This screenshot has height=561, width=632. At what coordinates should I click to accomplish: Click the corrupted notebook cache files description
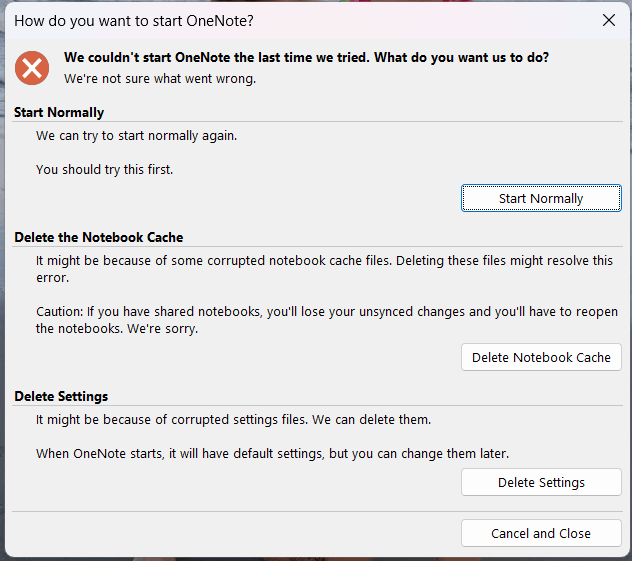click(x=324, y=268)
